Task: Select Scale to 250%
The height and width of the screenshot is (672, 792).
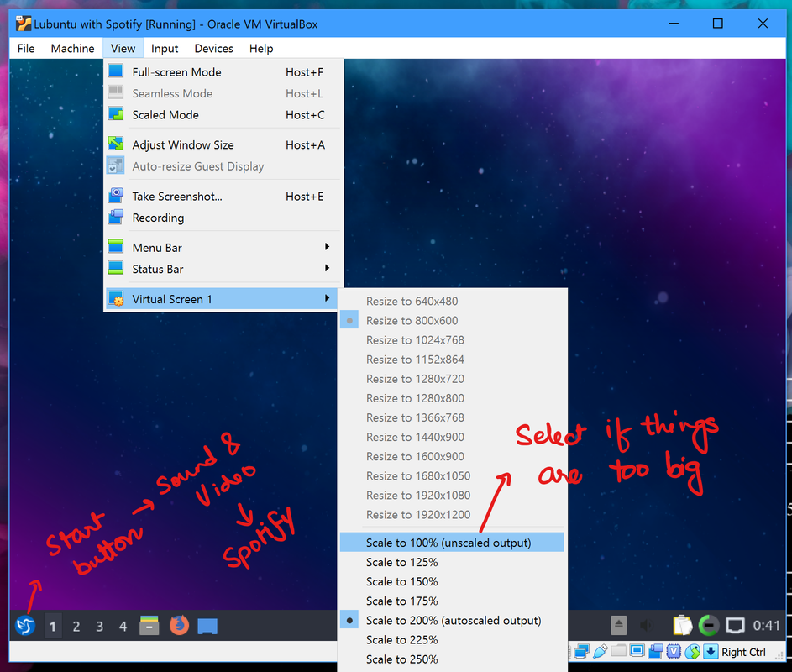Action: point(452,659)
